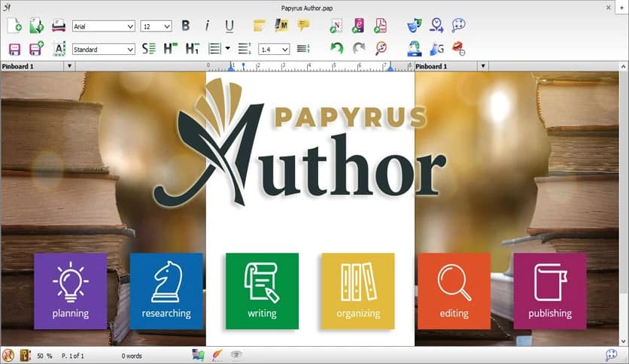
Task: Save the document with floppy icon
Action: (x=14, y=49)
